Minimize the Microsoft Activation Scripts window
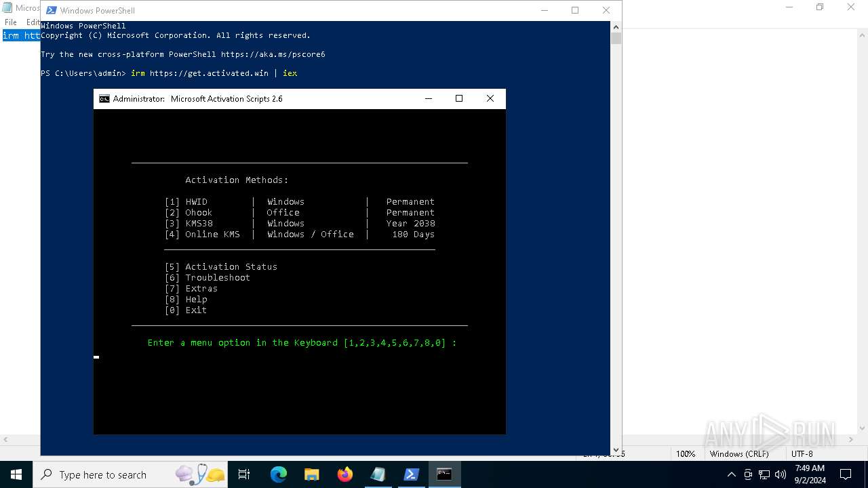Screen dimensions: 868x488 [429, 98]
